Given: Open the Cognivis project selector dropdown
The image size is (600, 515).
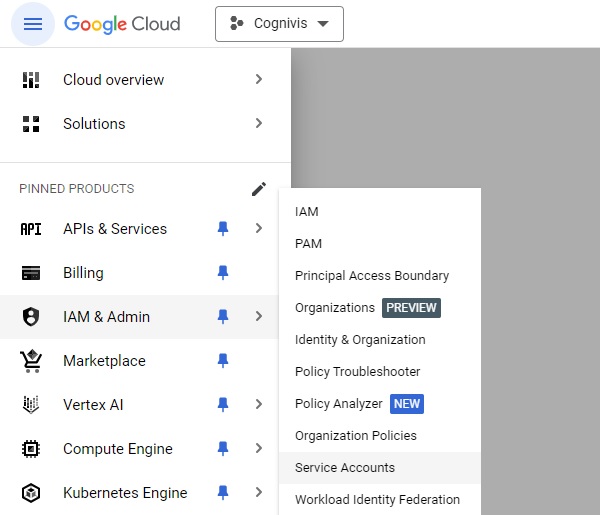Looking at the screenshot, I should click(279, 24).
